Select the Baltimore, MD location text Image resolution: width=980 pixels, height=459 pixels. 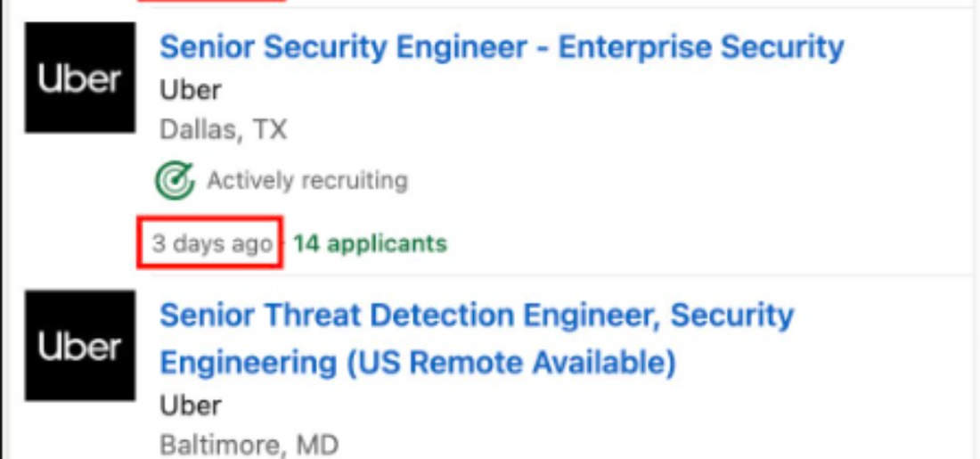pos(249,446)
